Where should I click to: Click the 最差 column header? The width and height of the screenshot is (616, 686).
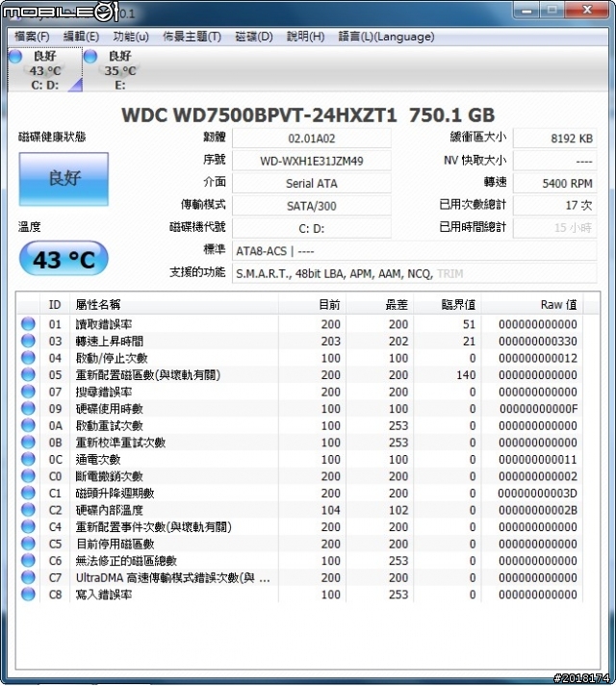379,304
